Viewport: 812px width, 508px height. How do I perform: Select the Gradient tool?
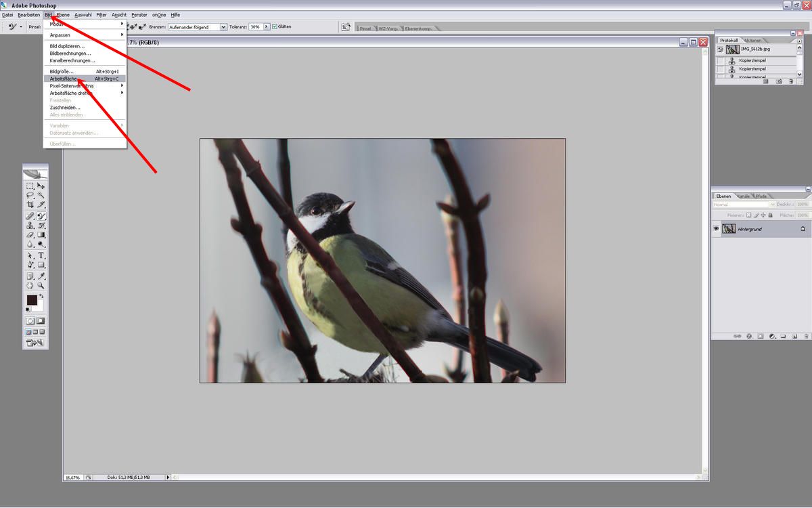tap(41, 235)
